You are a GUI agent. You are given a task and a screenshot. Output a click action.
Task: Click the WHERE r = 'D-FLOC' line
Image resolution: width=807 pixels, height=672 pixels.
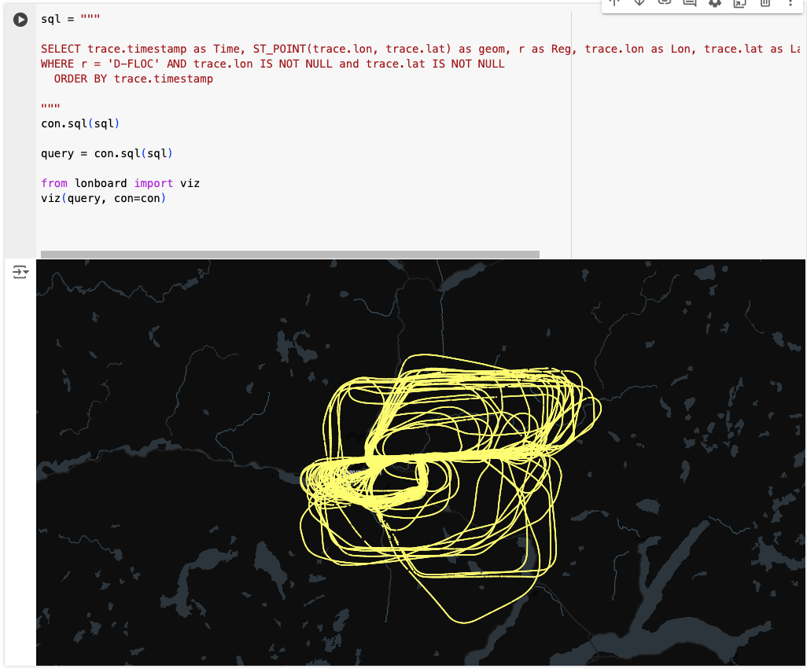pyautogui.click(x=272, y=64)
